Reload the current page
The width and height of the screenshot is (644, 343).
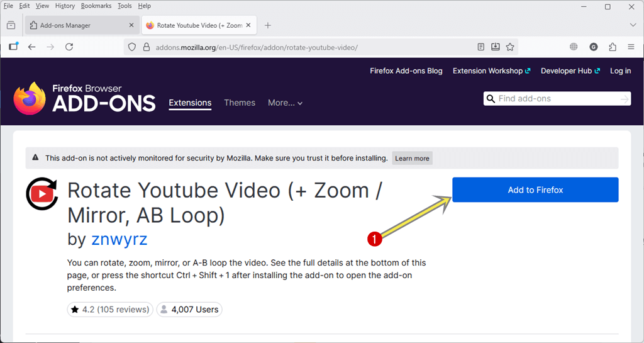(x=69, y=47)
